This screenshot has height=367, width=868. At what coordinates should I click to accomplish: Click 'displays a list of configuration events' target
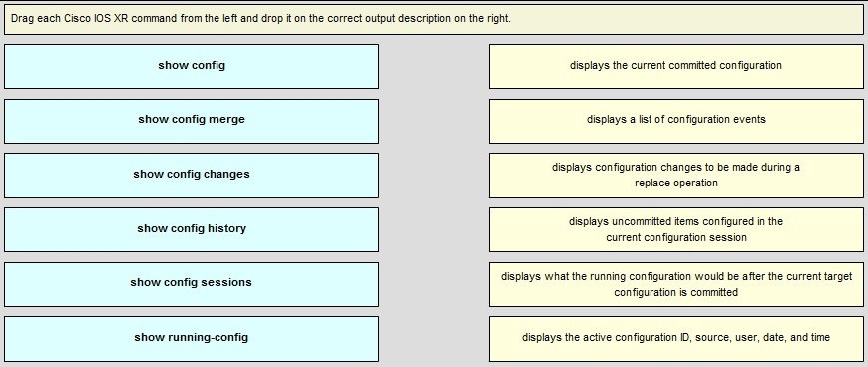(675, 121)
